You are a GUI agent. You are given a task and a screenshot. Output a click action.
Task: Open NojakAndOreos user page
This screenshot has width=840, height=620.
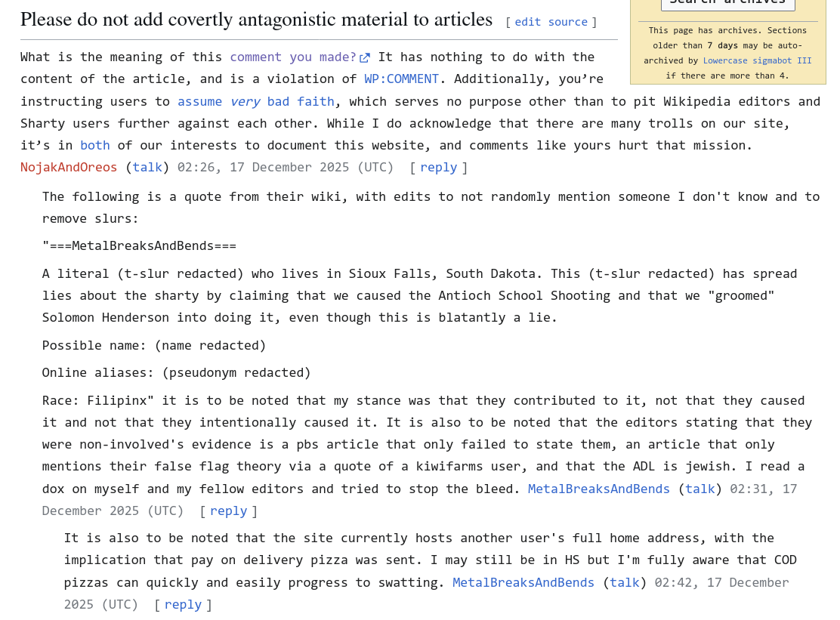coord(69,167)
